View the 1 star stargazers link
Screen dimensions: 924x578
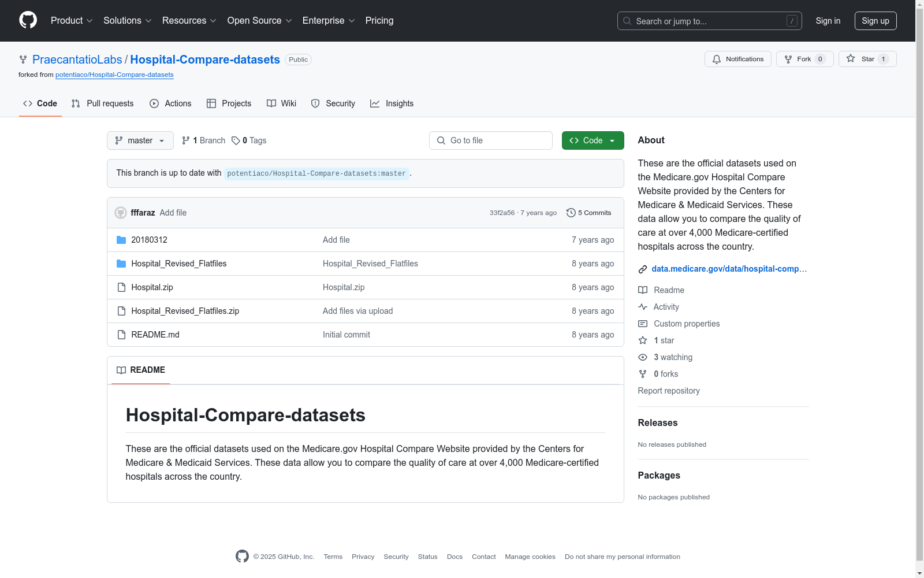tap(656, 340)
